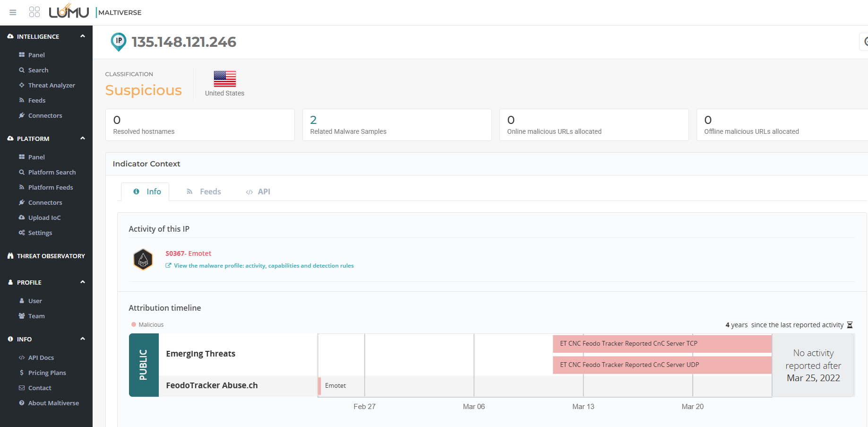Switch to the Feeds tab
868x427 pixels.
coord(204,192)
